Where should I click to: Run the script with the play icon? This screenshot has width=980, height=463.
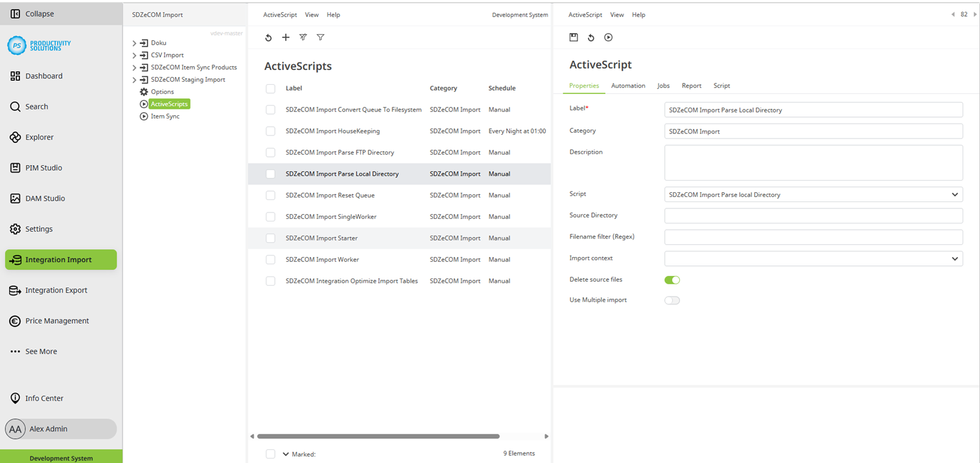[608, 38]
